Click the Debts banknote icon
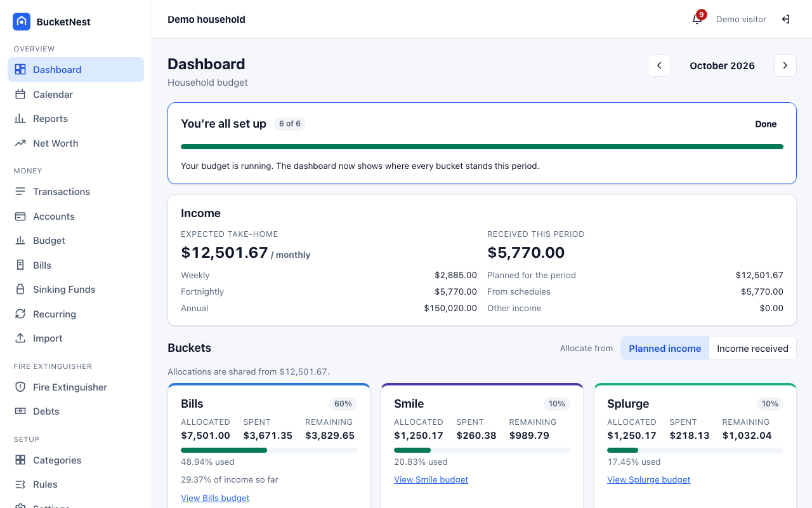 pos(20,411)
